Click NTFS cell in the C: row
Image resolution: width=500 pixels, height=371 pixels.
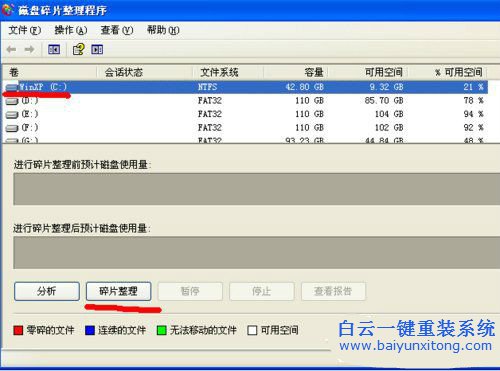click(207, 87)
